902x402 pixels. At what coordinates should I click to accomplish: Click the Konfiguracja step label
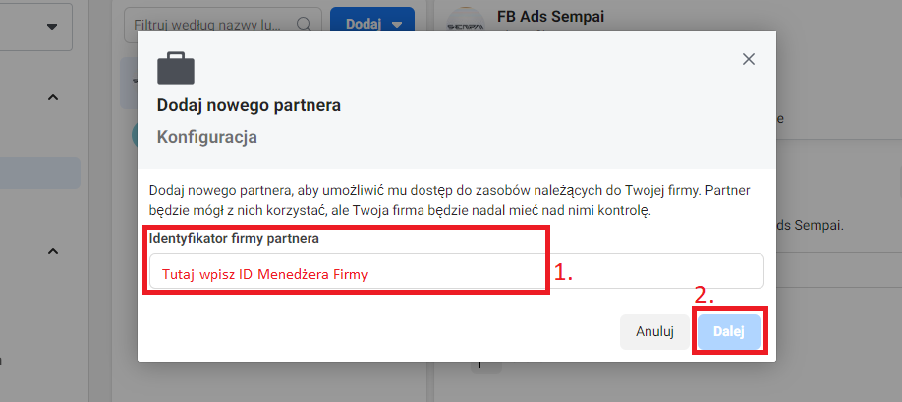(x=207, y=138)
